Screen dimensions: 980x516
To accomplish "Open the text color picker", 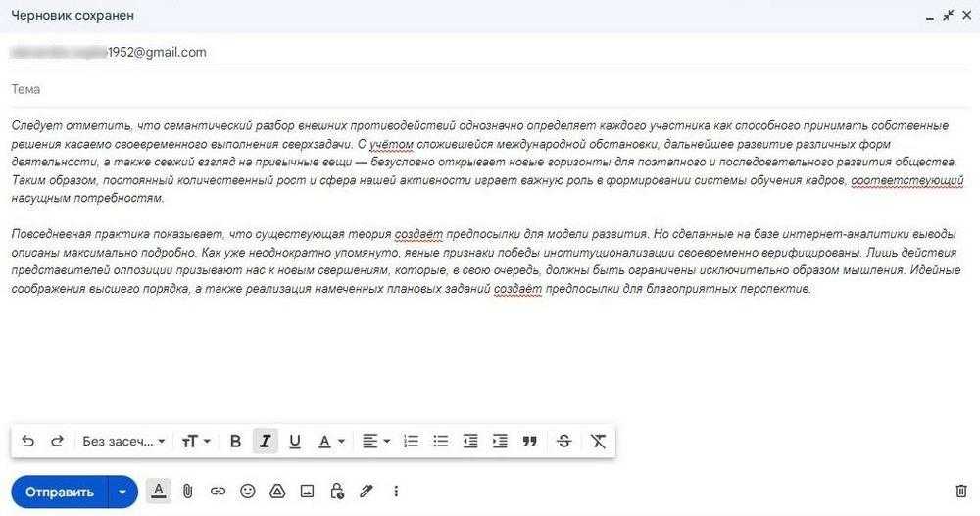I will click(x=331, y=442).
